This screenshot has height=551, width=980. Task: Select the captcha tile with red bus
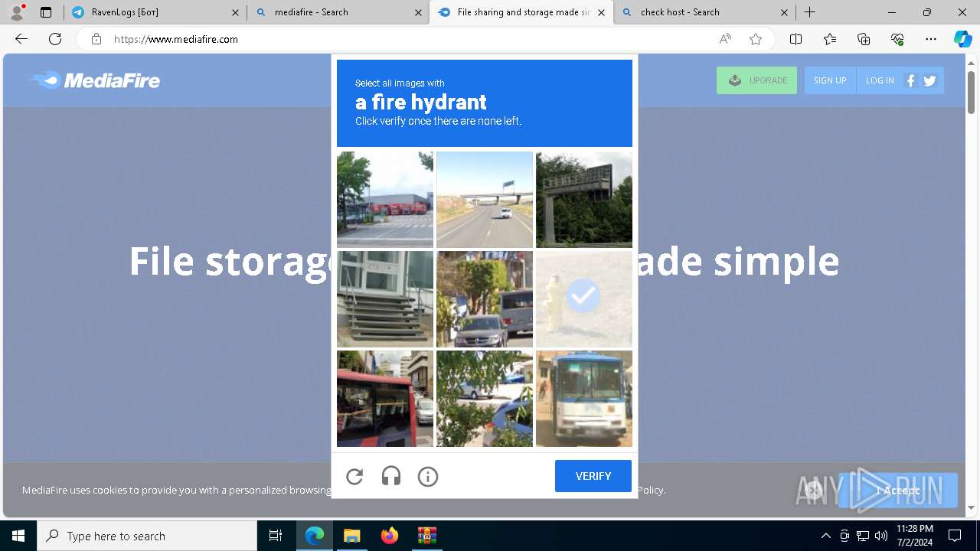click(385, 399)
